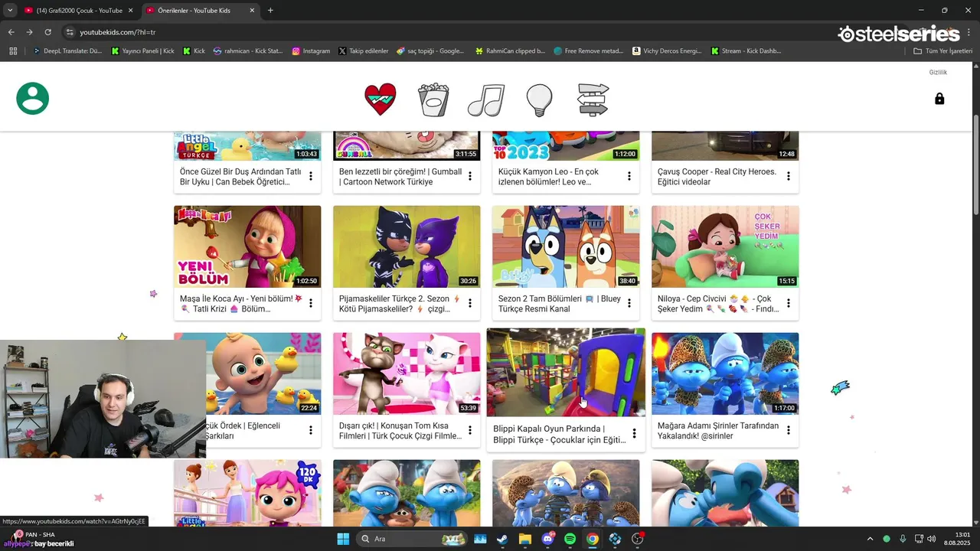Open File Explorer from the taskbar
The image size is (980, 551).
point(524,539)
